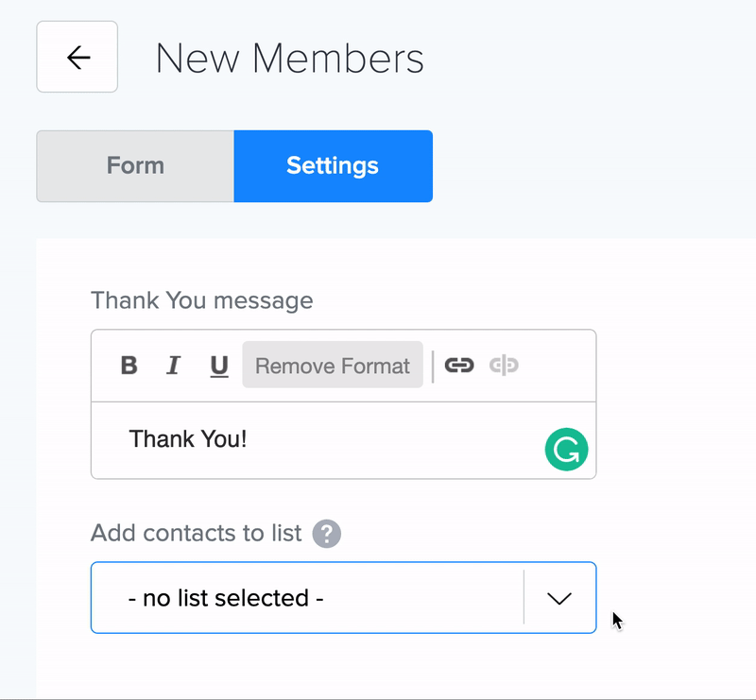Viewport: 756px width, 700px height.
Task: Toggle italic formatting in message editor
Action: [173, 366]
